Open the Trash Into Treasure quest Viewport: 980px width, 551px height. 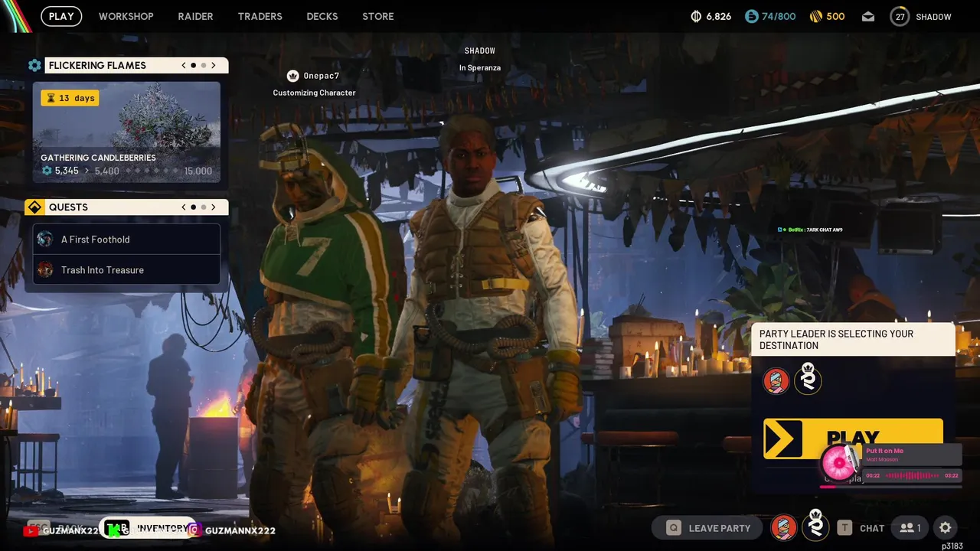point(126,270)
